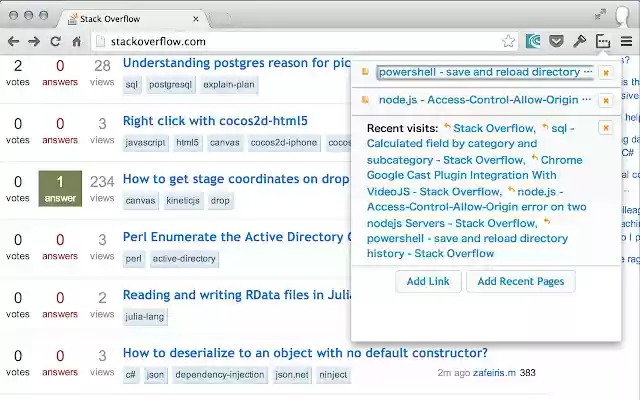Go back with the browser back arrow
The width and height of the screenshot is (640, 400).
(x=13, y=41)
